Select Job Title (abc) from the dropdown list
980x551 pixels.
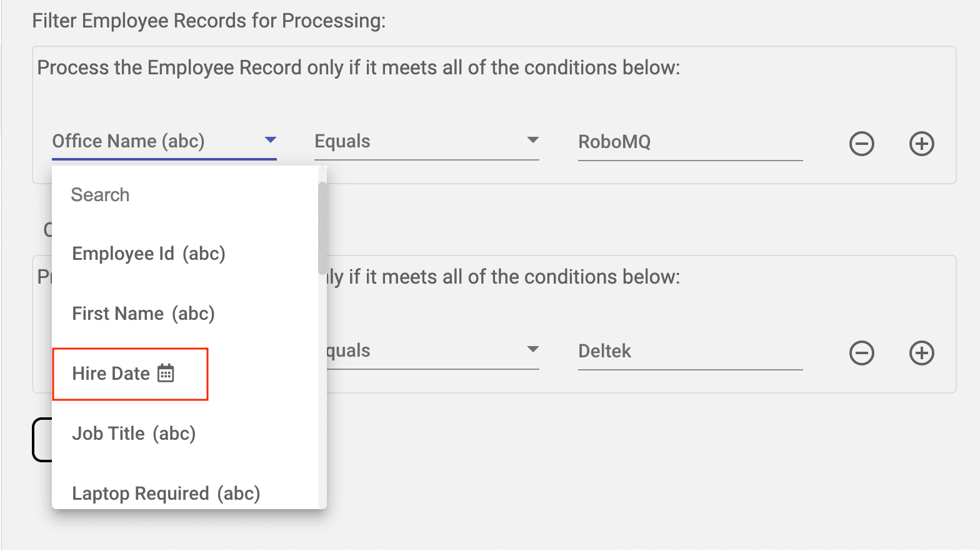click(134, 434)
